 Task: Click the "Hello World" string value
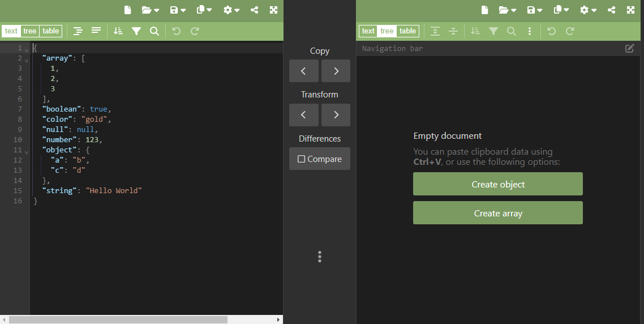coord(114,190)
